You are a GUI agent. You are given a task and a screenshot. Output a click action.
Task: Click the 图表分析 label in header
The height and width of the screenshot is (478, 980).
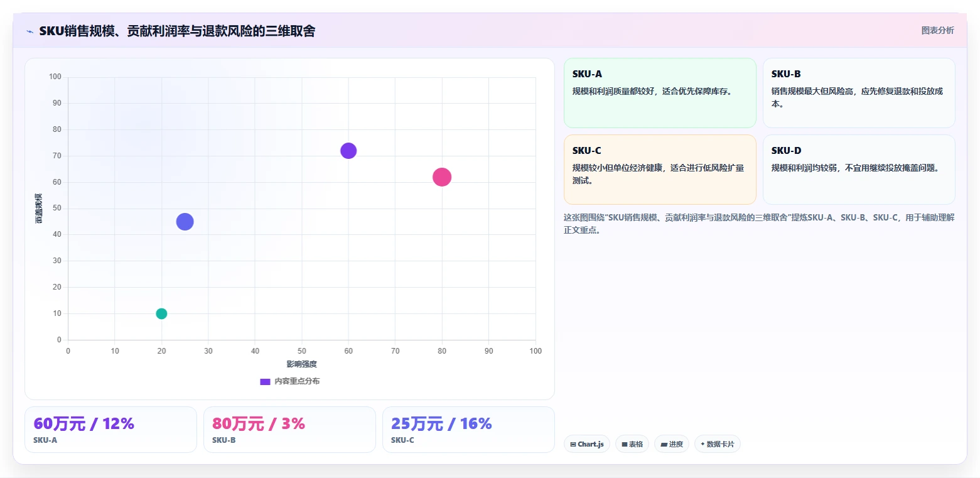[x=937, y=30]
